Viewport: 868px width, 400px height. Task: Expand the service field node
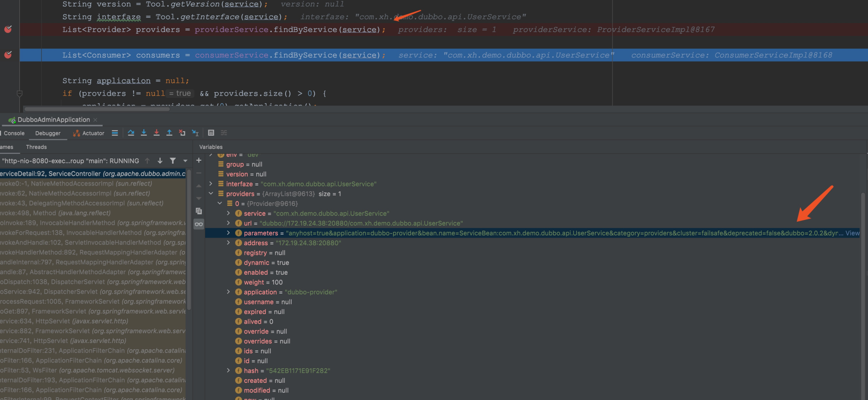click(x=228, y=213)
